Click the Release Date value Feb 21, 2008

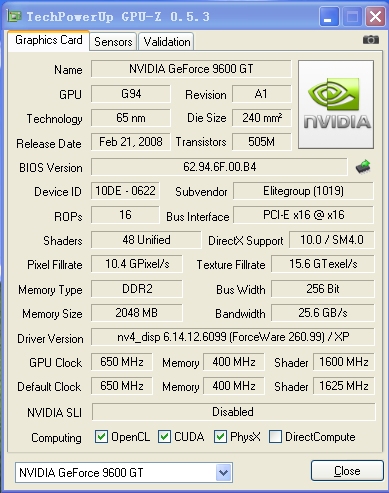coord(131,142)
